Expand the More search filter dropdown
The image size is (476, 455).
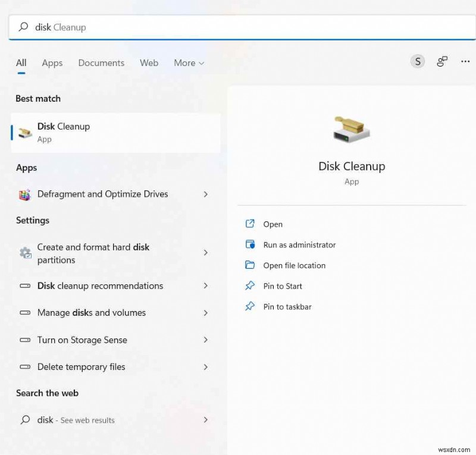(188, 62)
